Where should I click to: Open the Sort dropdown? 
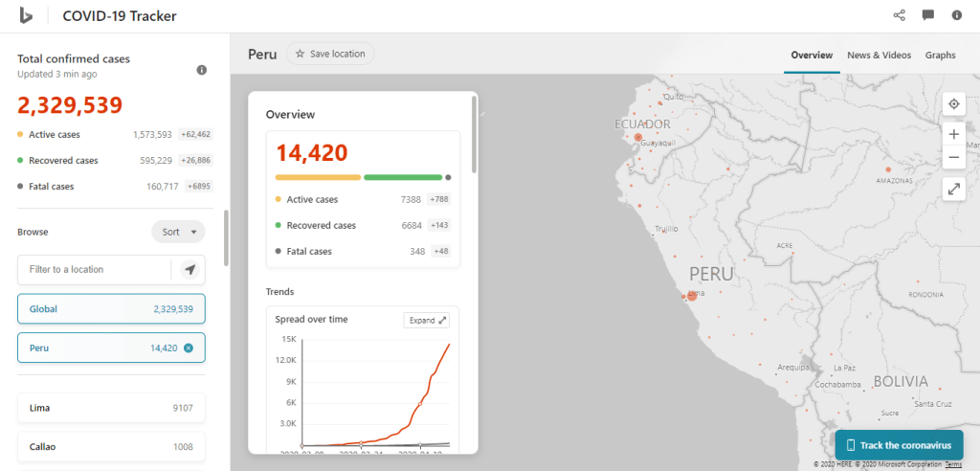coord(178,232)
